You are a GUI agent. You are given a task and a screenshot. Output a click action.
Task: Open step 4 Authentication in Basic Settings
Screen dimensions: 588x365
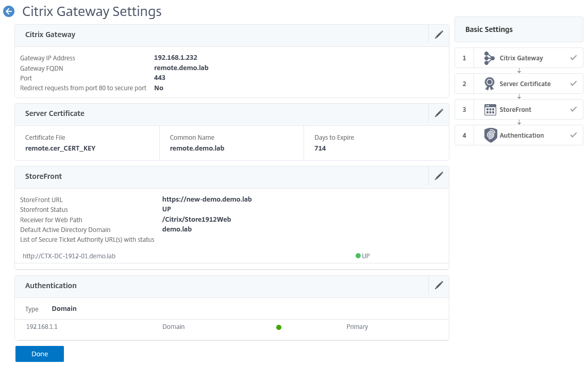pos(522,136)
